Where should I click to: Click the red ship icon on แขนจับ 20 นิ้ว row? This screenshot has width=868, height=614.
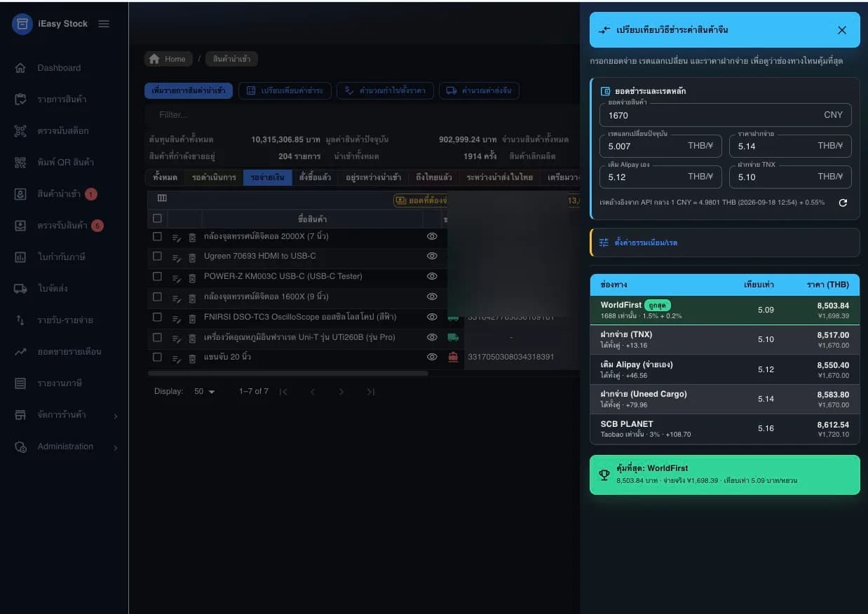[x=453, y=357]
